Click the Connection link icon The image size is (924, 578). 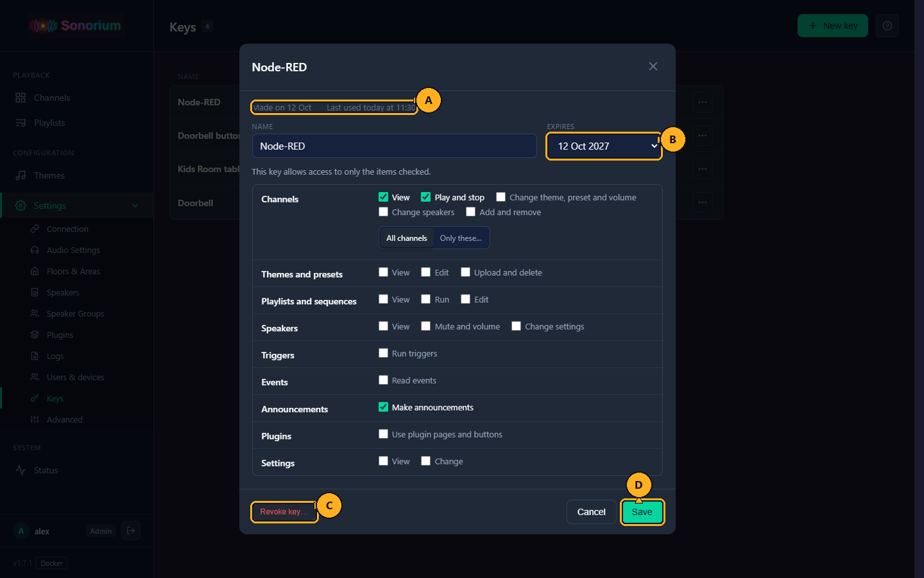click(35, 229)
